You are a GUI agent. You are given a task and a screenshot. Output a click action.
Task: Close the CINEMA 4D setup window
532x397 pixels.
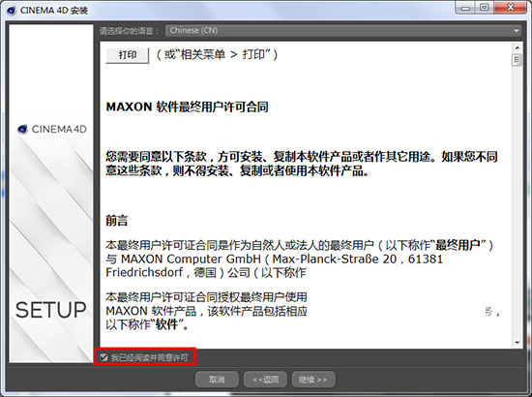511,8
